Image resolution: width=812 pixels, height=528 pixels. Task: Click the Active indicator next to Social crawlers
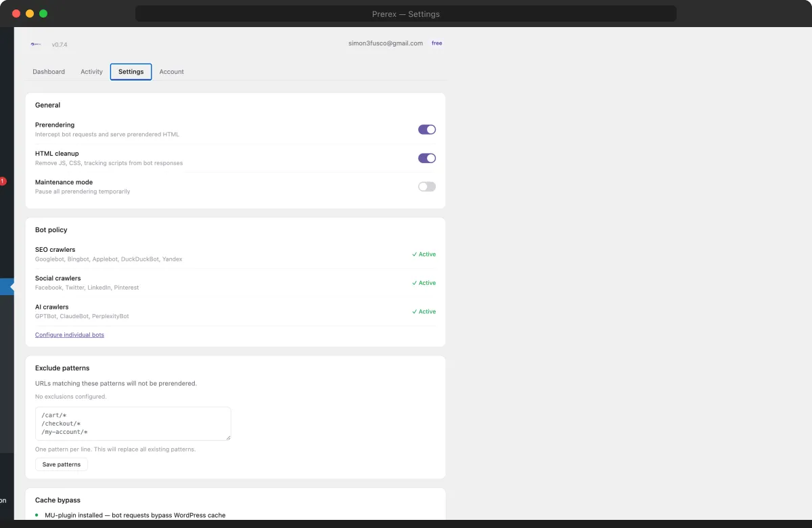pos(424,282)
